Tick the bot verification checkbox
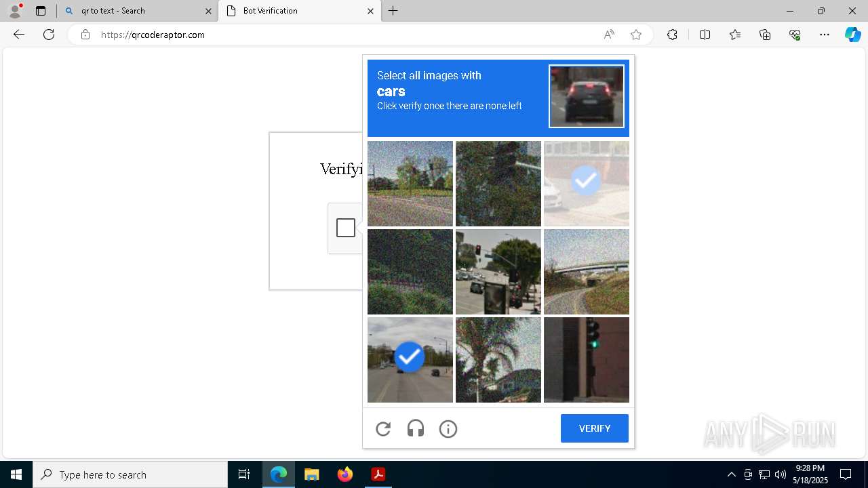 (346, 228)
